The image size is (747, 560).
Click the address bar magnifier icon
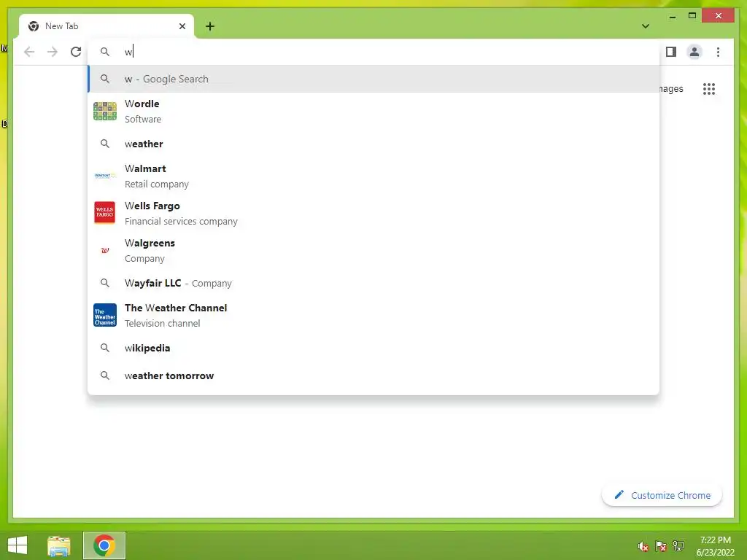(x=105, y=52)
